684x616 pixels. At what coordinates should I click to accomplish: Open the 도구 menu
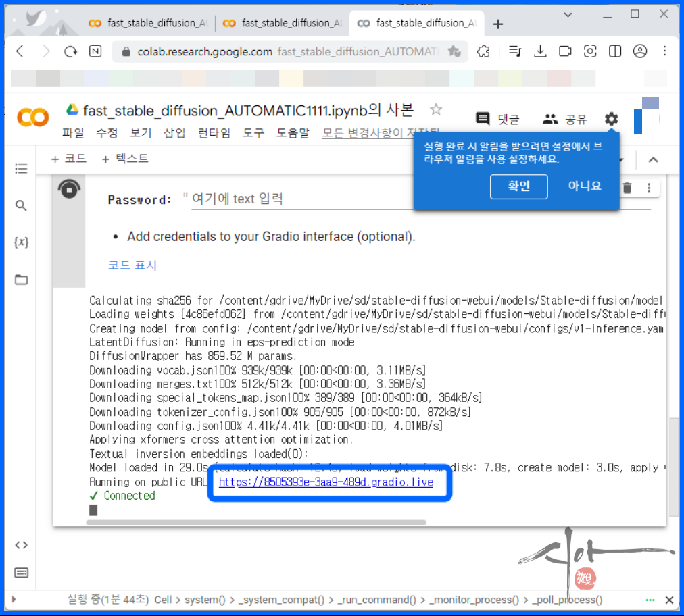tap(253, 132)
